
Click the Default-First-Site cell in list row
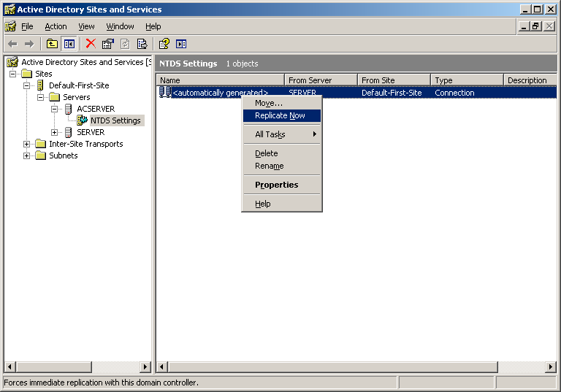(x=392, y=93)
